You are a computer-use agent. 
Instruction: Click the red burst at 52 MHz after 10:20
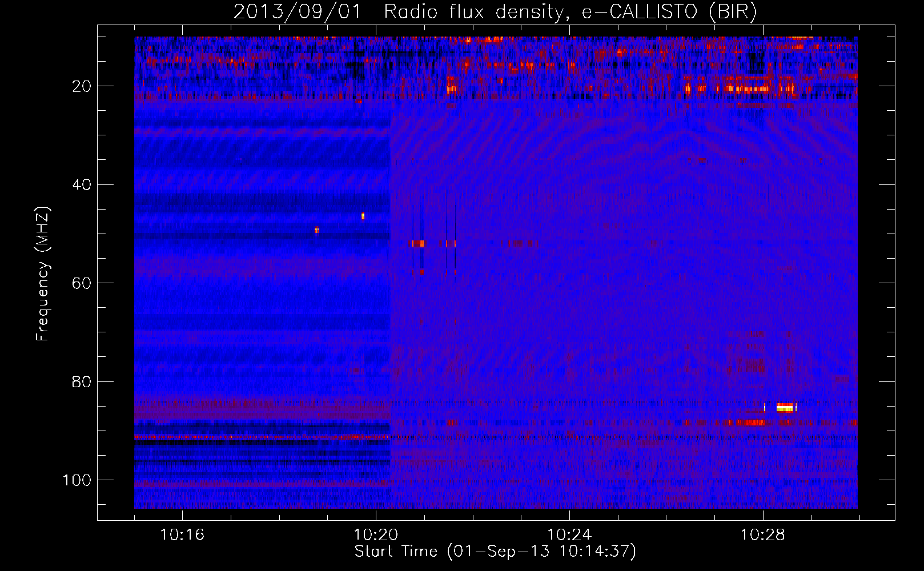(418, 244)
